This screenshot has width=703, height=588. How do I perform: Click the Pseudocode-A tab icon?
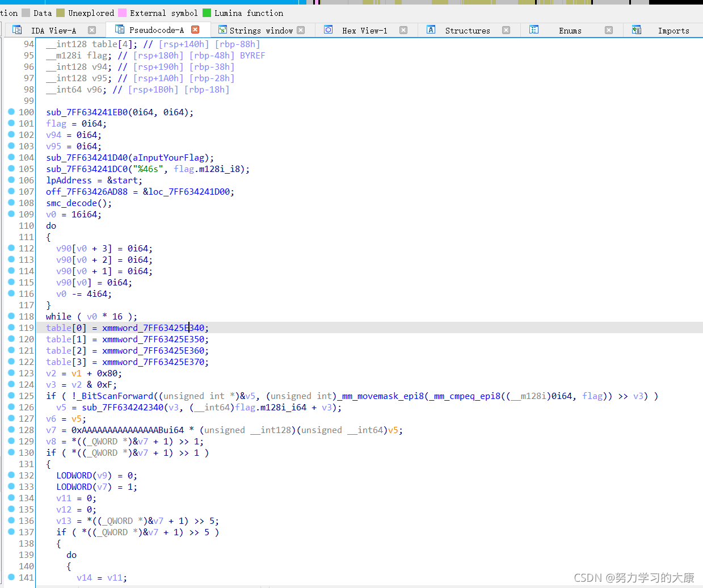tap(119, 29)
